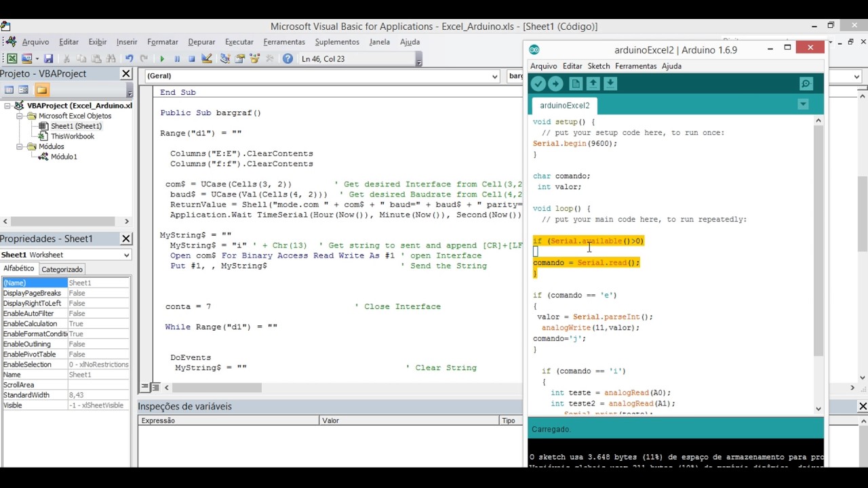
Task: Click the Break pause icon
Action: 177,59
